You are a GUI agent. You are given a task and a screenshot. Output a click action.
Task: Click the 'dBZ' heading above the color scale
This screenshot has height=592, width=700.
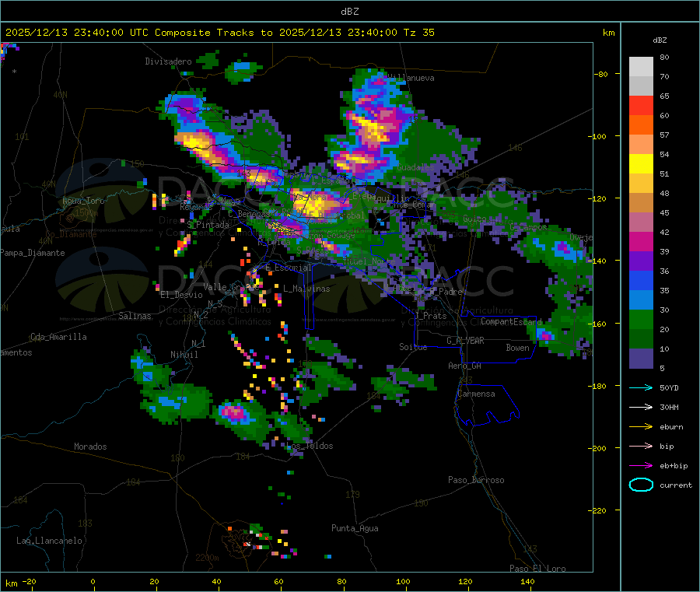coord(660,40)
